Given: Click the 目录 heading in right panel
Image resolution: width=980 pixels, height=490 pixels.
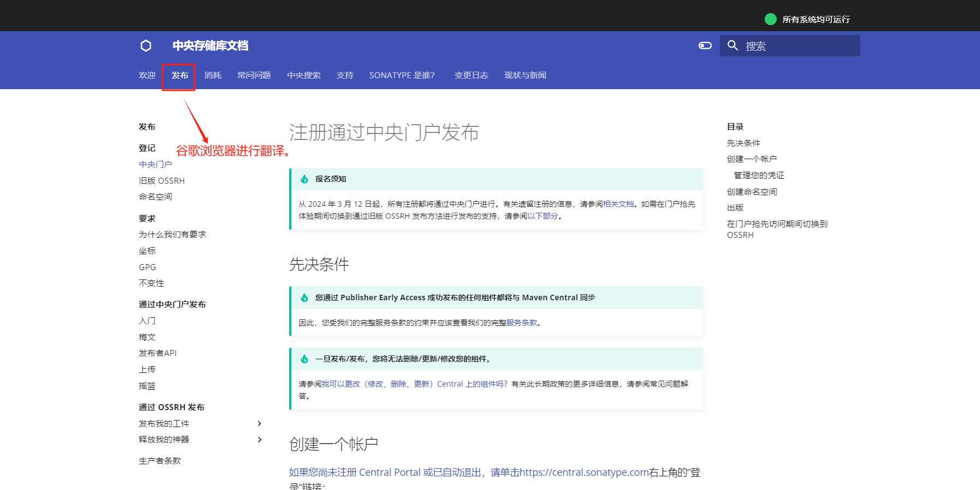Looking at the screenshot, I should tap(735, 127).
